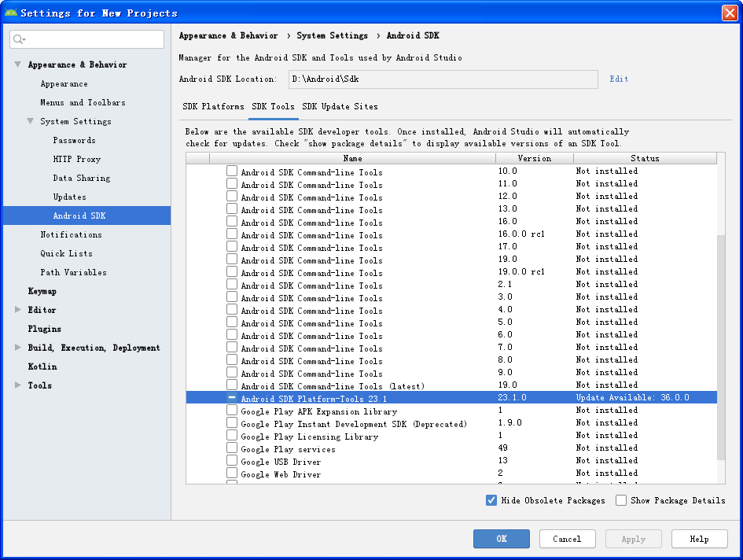This screenshot has height=560, width=743.
Task: Switch to SDK Platforms tab
Action: click(x=213, y=107)
